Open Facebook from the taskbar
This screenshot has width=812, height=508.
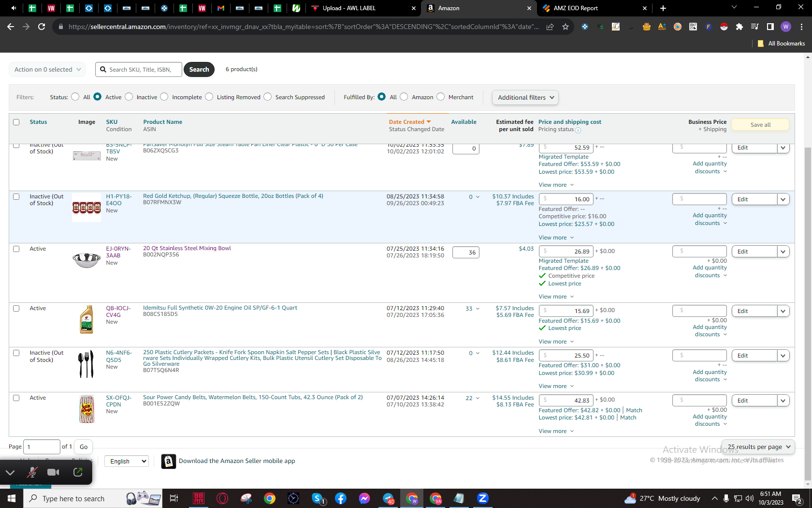pos(341,498)
